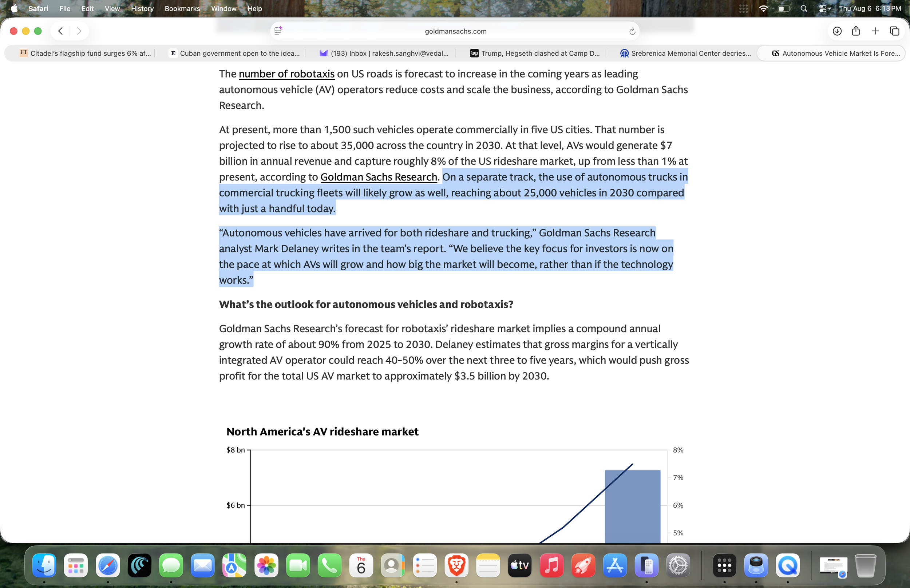Screen dimensions: 910x588
Task: Click the minimized window thumbnail in the Dock
Action: pyautogui.click(x=833, y=565)
